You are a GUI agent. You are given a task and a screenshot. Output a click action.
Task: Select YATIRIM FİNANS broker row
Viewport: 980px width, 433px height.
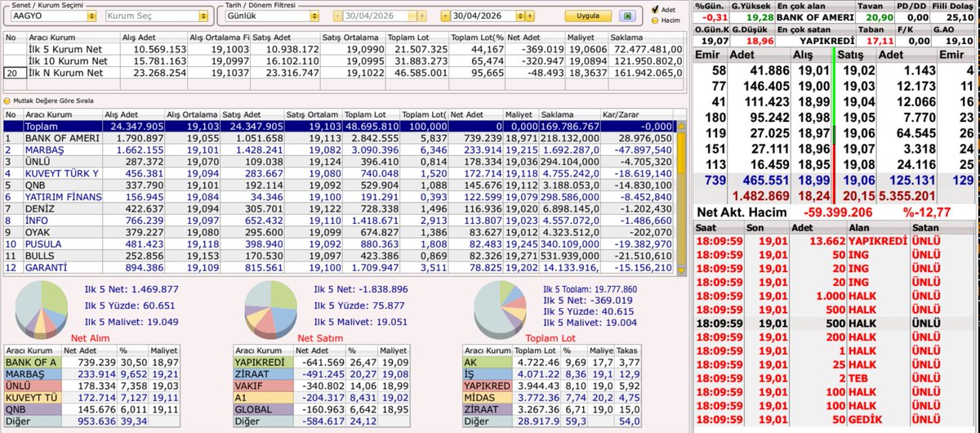(x=339, y=197)
